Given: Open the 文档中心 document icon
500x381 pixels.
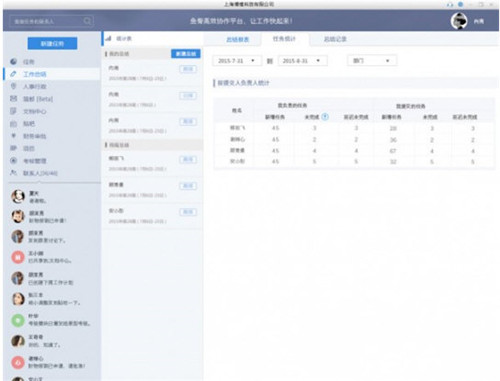Looking at the screenshot, I should click(13, 111).
